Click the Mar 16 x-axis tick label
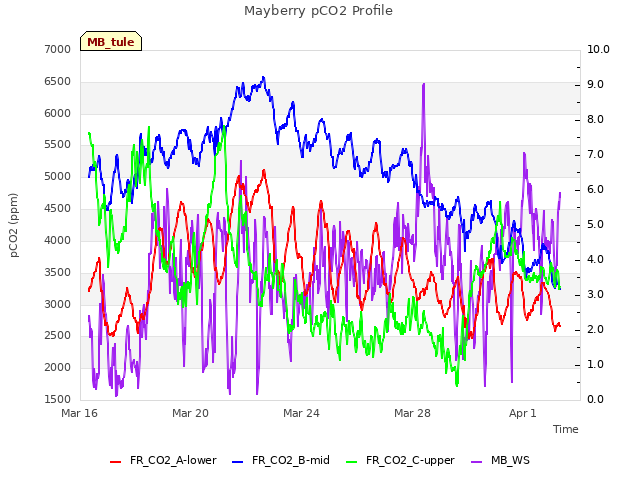The height and width of the screenshot is (480, 640). click(80, 413)
